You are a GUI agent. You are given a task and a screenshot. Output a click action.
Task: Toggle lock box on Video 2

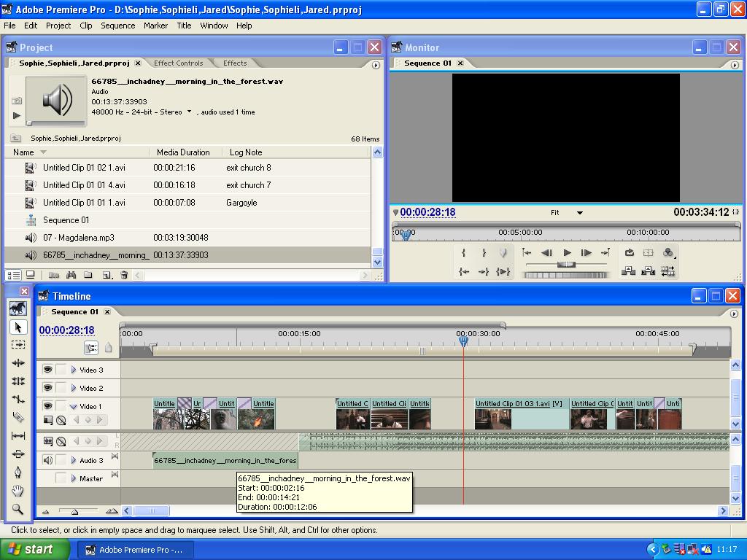[x=61, y=388]
